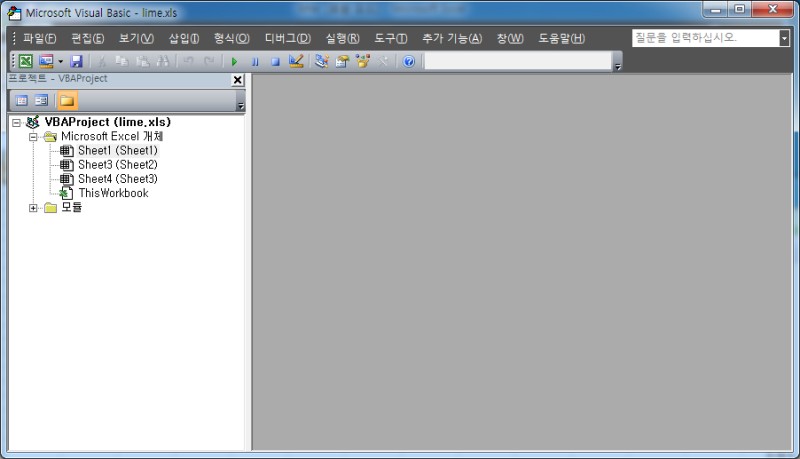Open the 편집(E) menu

(88, 38)
